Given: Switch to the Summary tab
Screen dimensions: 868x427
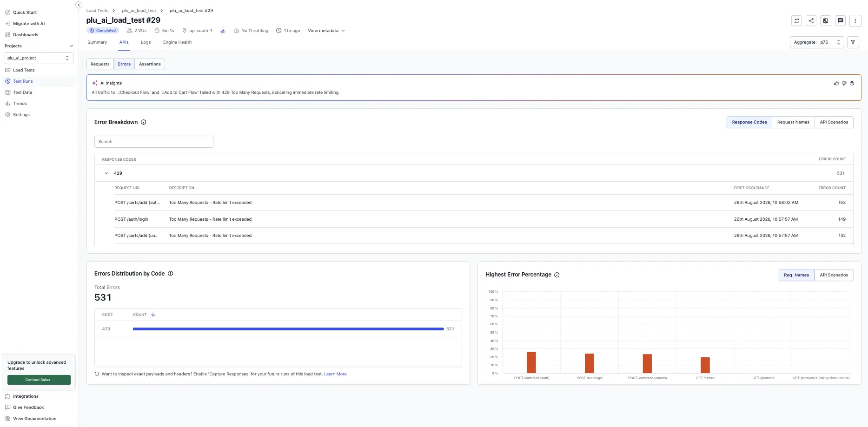Looking at the screenshot, I should click(x=97, y=42).
